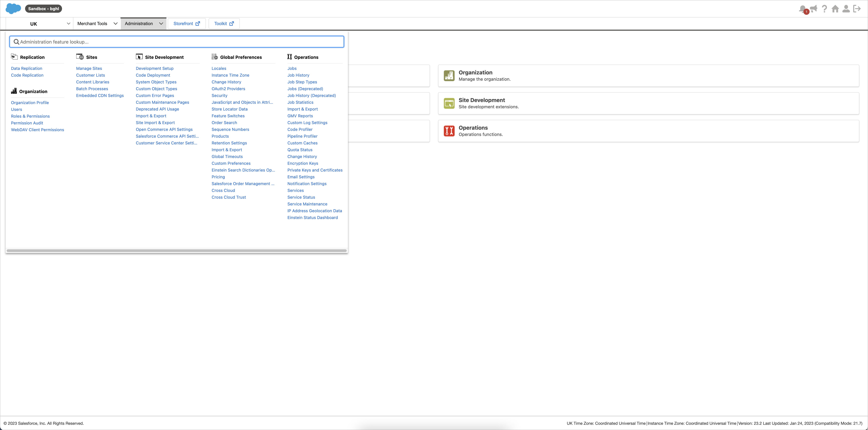Open Salesforce Order Management link
The image size is (868, 430).
tap(243, 184)
